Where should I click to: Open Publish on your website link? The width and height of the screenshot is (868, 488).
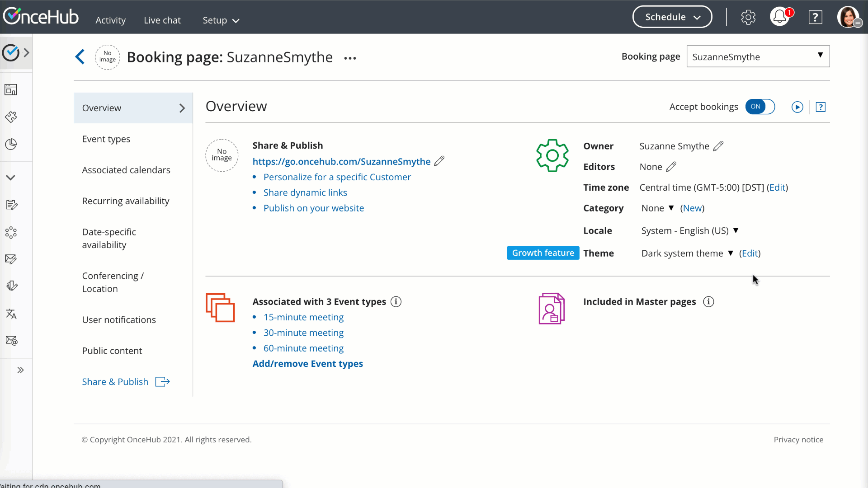point(313,208)
